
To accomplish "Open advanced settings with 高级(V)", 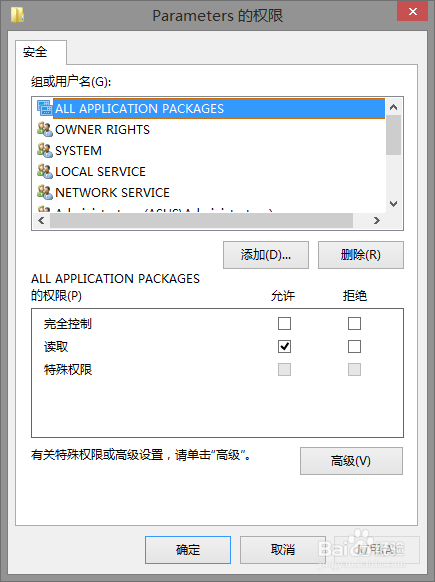I will point(351,461).
